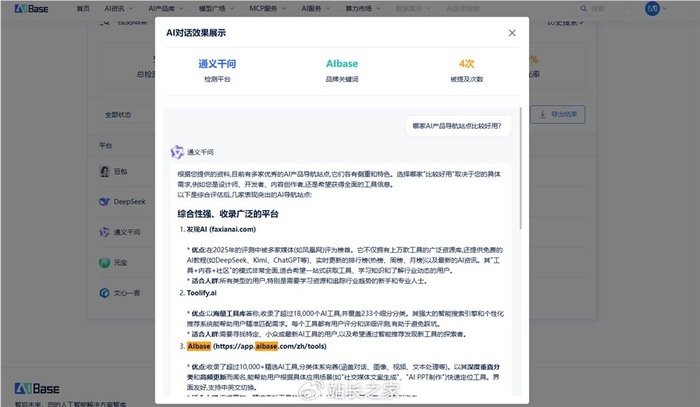The width and height of the screenshot is (700, 407).
Task: Focus the header search input field
Action: tap(604, 8)
